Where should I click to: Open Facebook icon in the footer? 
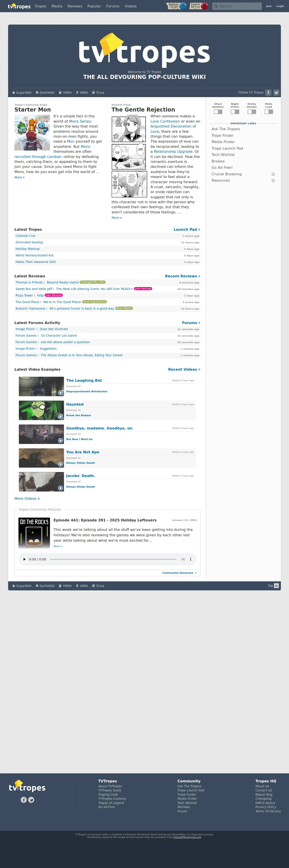click(x=24, y=799)
